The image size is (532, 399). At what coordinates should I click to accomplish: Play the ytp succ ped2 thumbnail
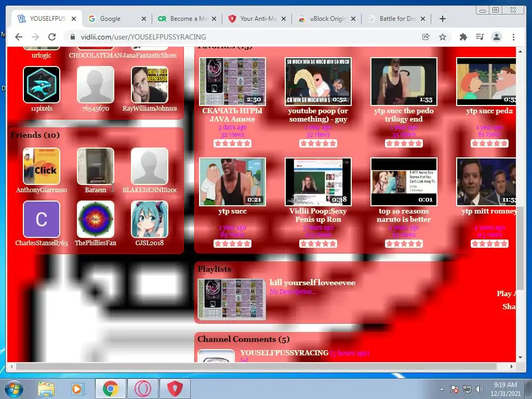pyautogui.click(x=486, y=82)
